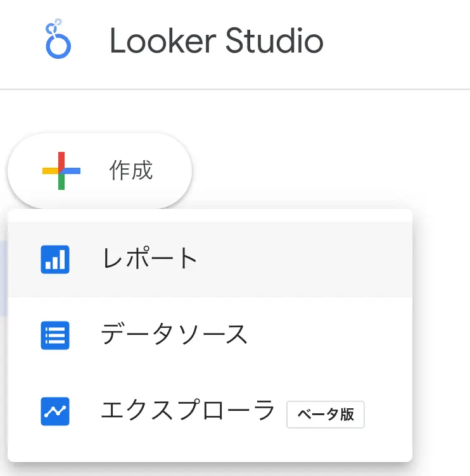Click the red top arm of plus icon

[x=61, y=161]
